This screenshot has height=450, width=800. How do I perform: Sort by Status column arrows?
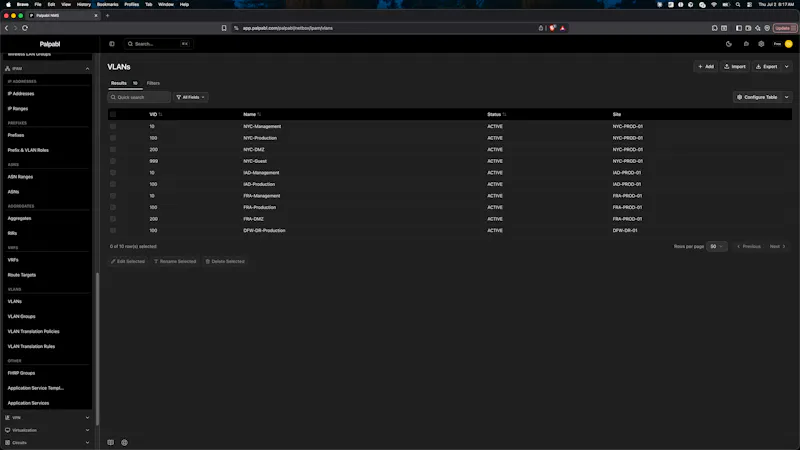coord(504,114)
